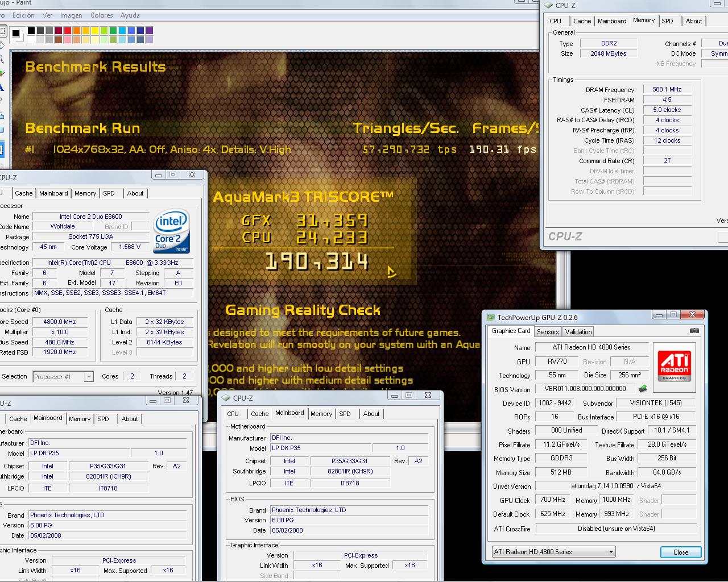Click the FSB:DRAM ratio value 4:5

tap(667, 99)
